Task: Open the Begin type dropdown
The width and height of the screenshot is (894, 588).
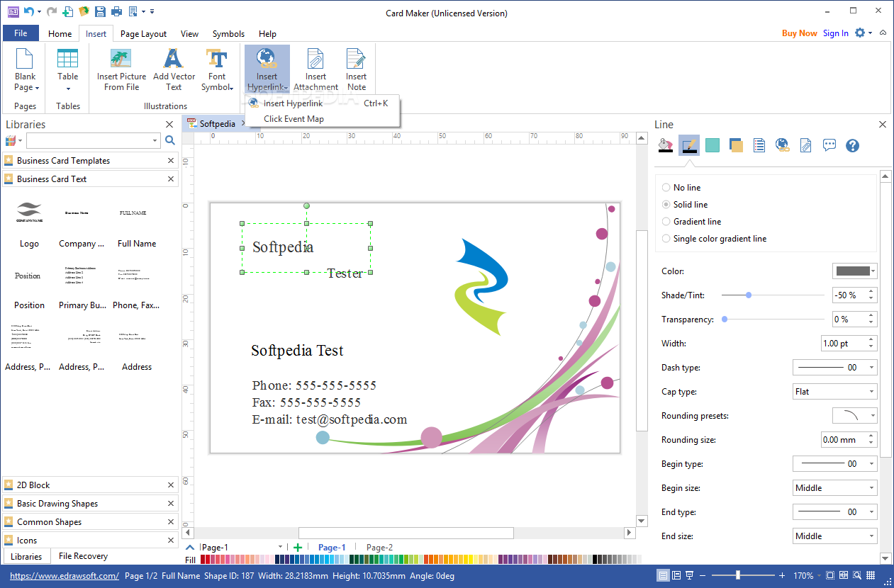Action: [834, 463]
